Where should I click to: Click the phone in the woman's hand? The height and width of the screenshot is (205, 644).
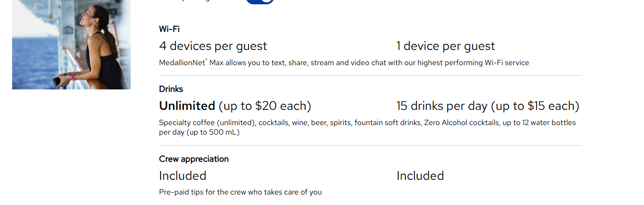click(x=57, y=81)
